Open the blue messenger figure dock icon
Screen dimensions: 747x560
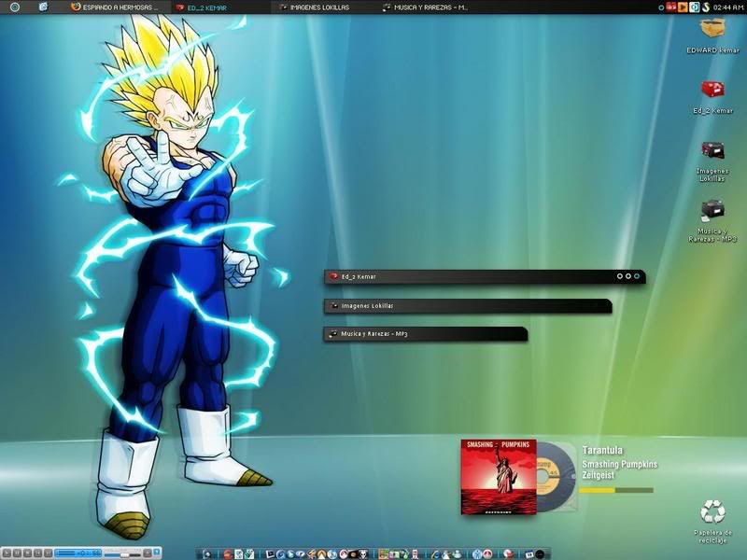(477, 554)
